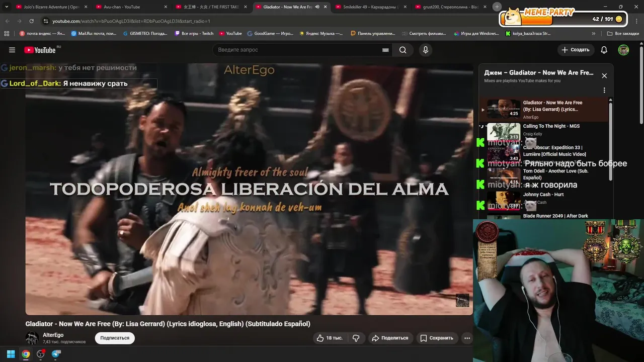644x362 pixels.
Task: Open Mail.Ru bookmark
Action: tap(94, 34)
